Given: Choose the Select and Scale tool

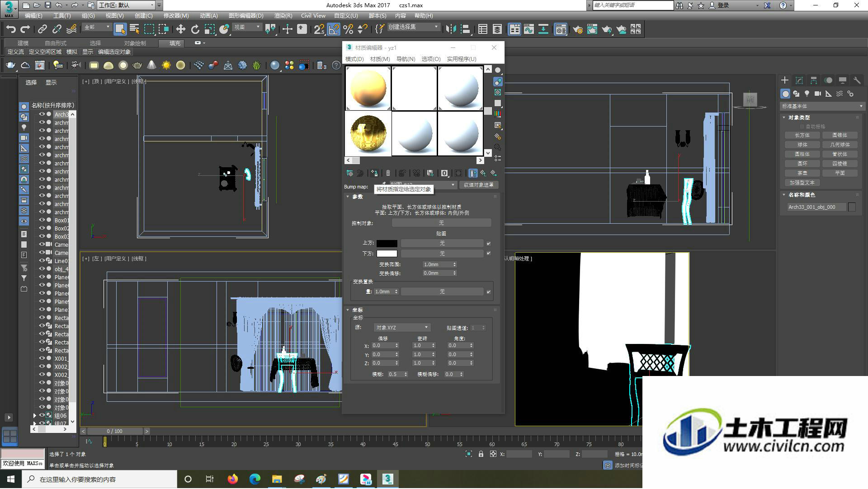Looking at the screenshot, I should coord(209,29).
